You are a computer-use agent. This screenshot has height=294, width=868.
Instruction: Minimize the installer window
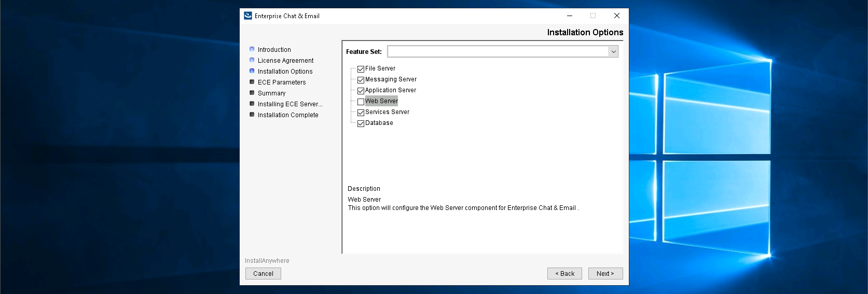[x=570, y=16]
